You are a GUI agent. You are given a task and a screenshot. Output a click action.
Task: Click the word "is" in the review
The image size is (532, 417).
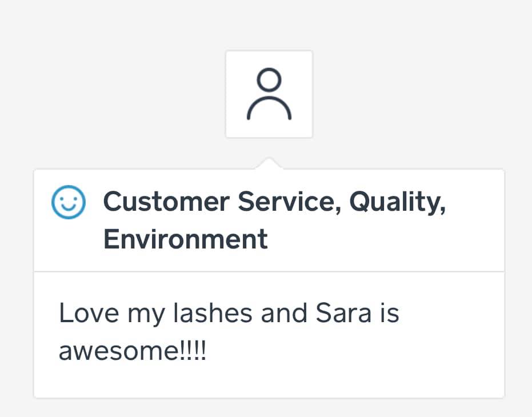(x=390, y=314)
